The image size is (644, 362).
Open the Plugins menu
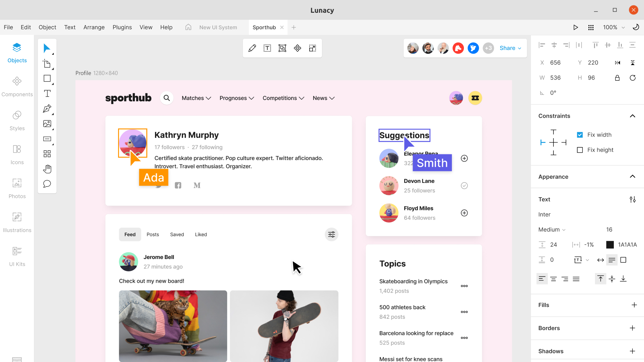coord(122,28)
